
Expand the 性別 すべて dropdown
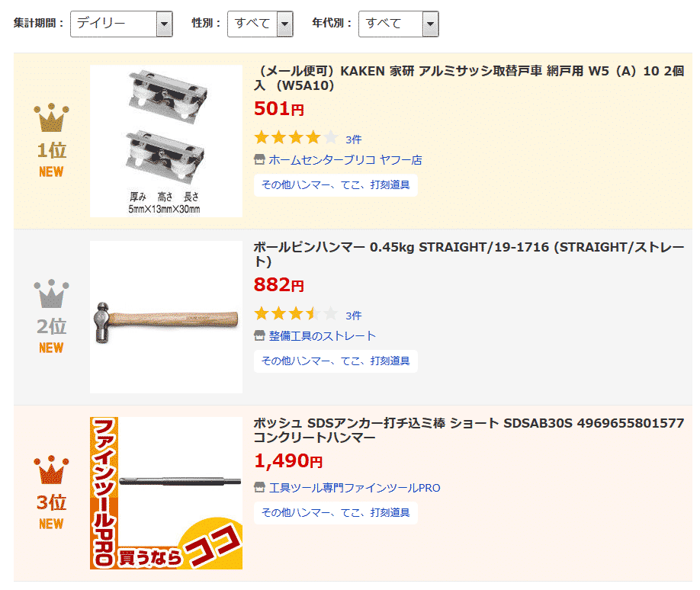(260, 24)
